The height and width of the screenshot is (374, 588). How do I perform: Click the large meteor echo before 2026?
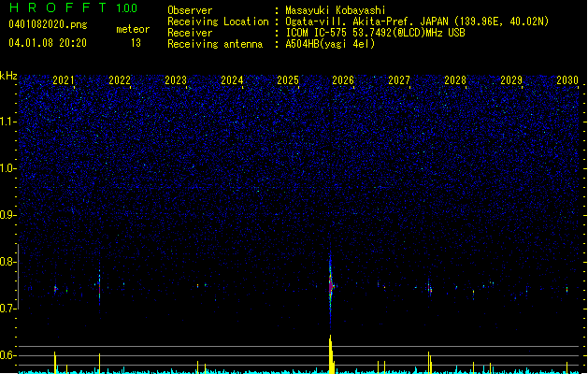(x=330, y=287)
